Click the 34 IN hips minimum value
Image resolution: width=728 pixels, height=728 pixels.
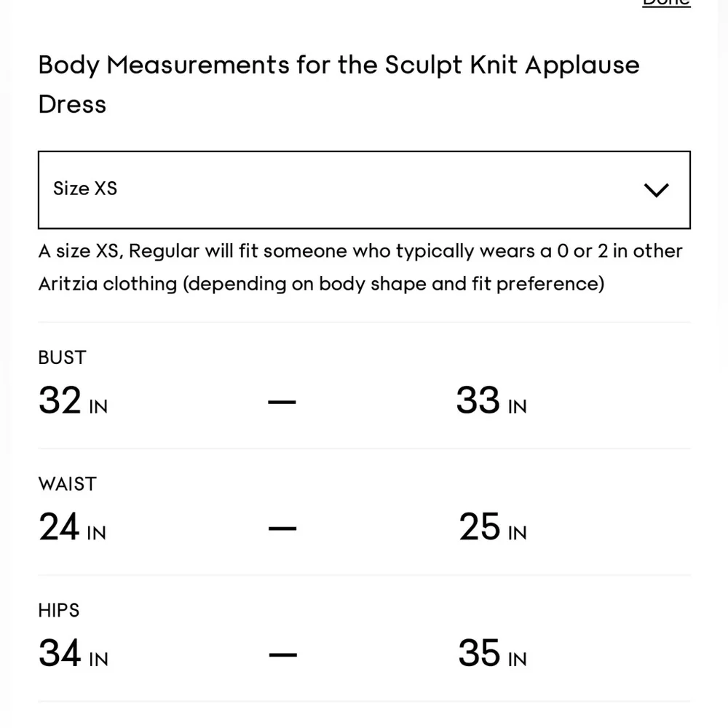tap(73, 654)
